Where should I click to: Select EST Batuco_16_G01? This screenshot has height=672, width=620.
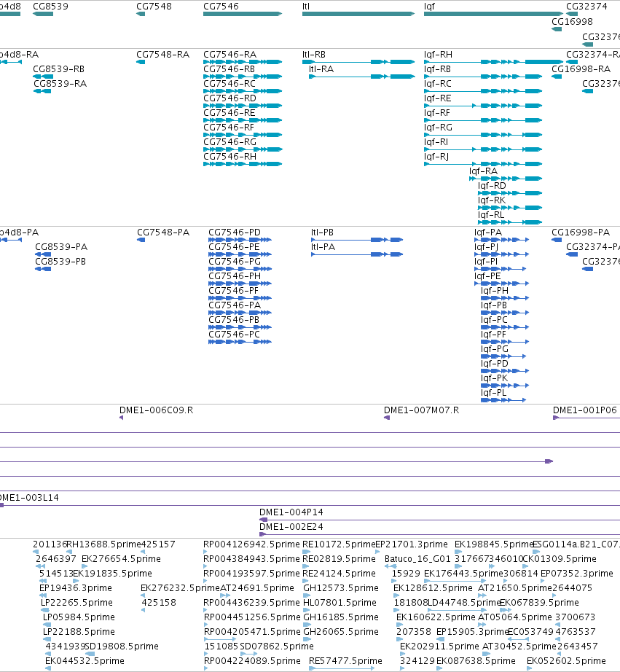pos(391,566)
